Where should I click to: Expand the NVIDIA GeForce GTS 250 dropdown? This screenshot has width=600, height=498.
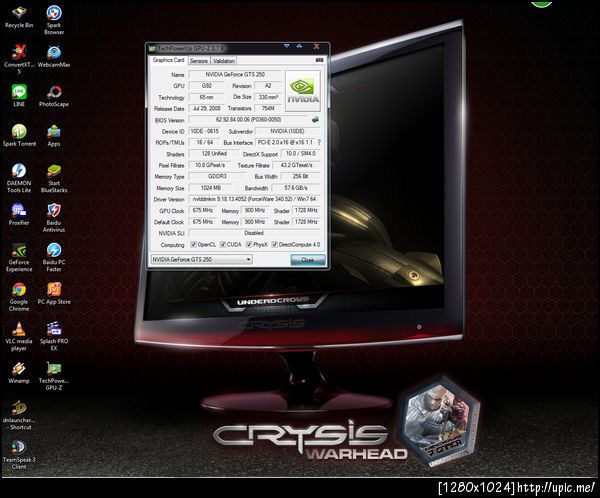(248, 259)
